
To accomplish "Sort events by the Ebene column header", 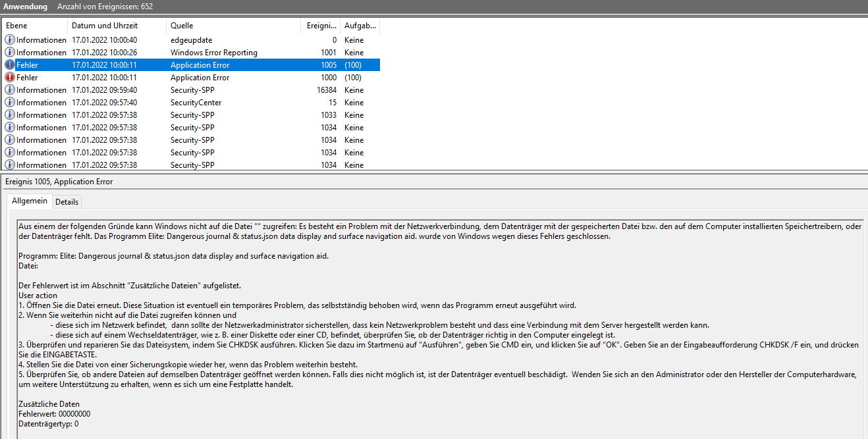I will 34,26.
